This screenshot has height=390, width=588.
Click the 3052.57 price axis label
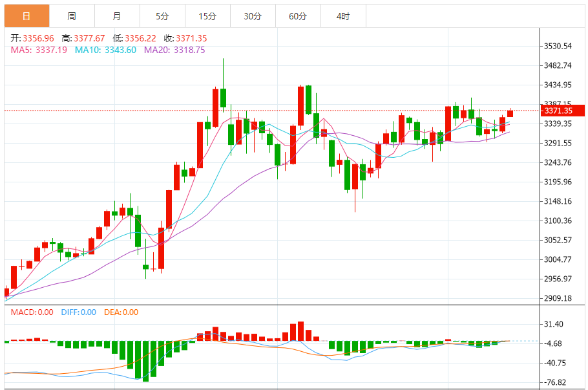tap(558, 240)
